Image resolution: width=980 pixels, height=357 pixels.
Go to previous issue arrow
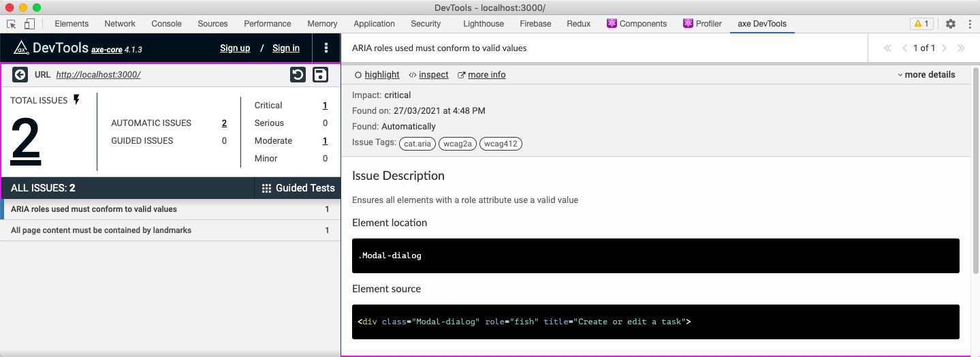tap(904, 48)
